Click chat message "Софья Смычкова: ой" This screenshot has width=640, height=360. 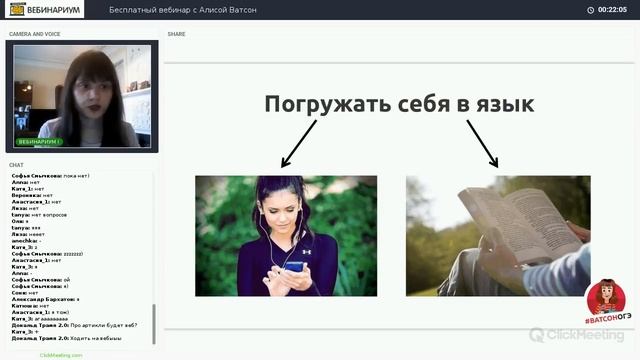(x=41, y=280)
